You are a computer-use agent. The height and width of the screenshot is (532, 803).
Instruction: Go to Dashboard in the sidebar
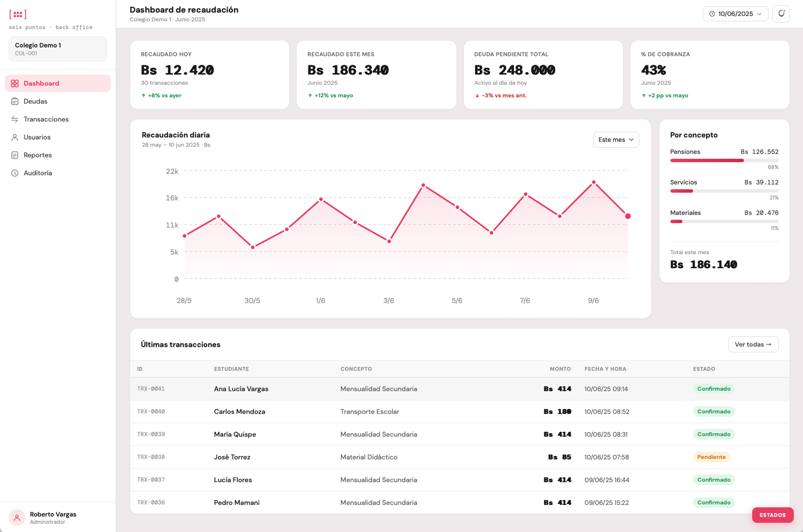point(58,83)
